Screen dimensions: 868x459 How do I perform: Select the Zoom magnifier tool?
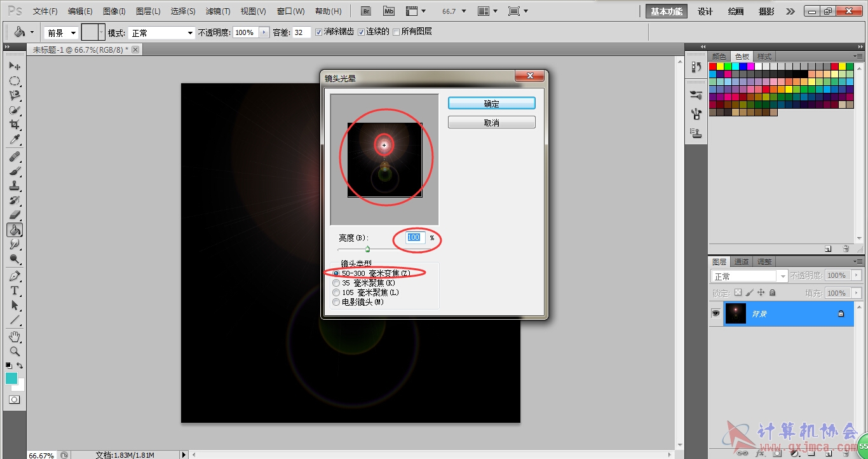click(x=15, y=351)
